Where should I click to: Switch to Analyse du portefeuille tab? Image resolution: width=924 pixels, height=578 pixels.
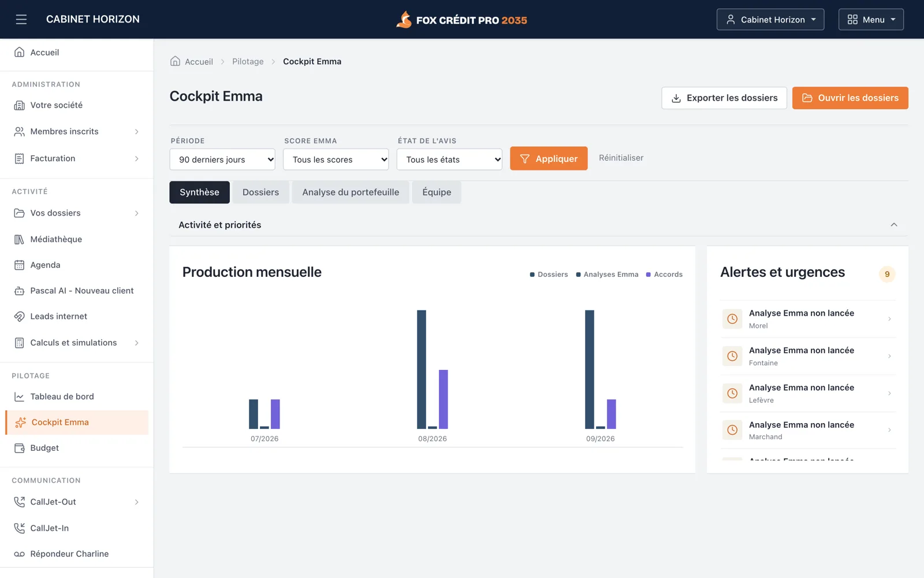(x=351, y=192)
